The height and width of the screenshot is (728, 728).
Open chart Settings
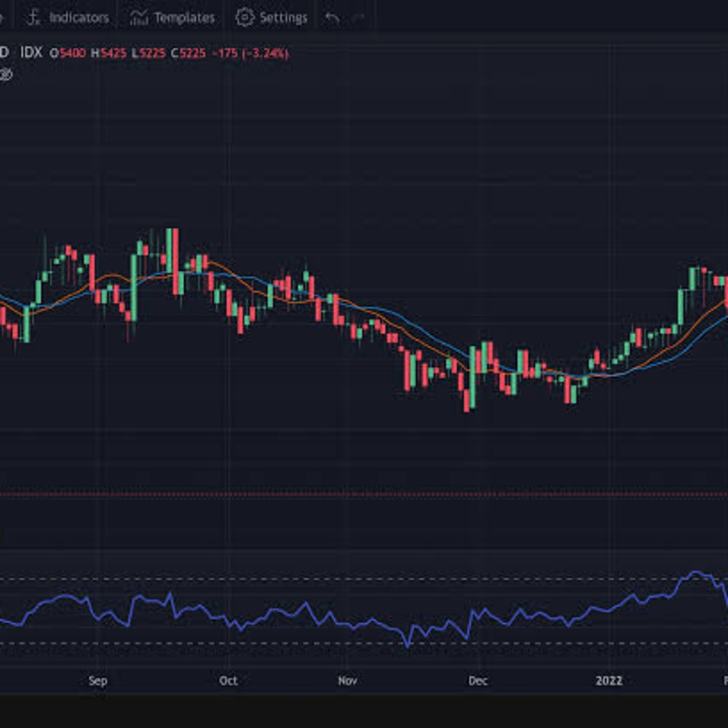tap(272, 18)
